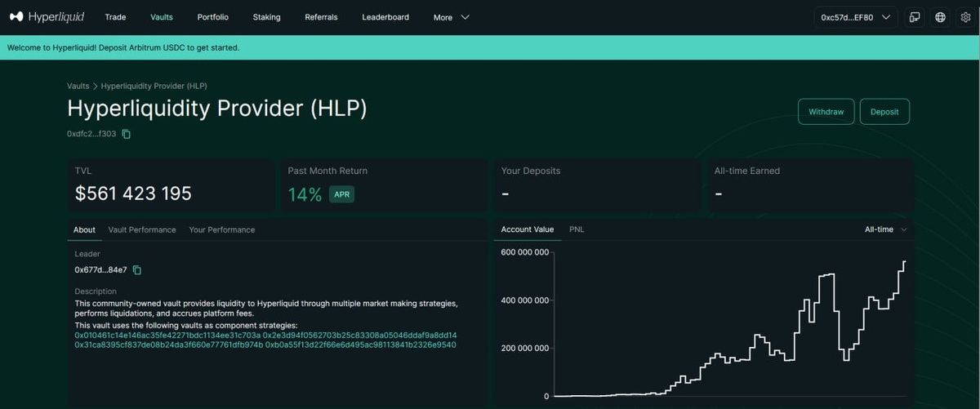Click the layout windows icon in header

tap(915, 17)
